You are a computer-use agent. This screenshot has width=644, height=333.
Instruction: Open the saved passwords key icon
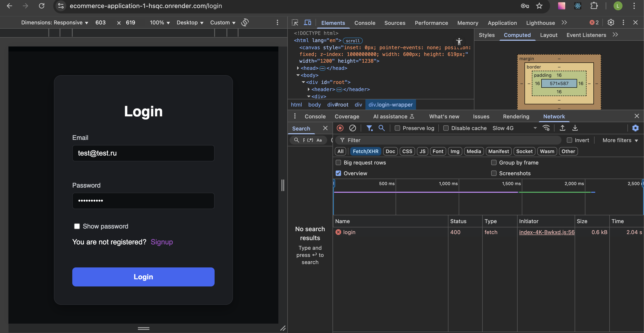coord(525,6)
